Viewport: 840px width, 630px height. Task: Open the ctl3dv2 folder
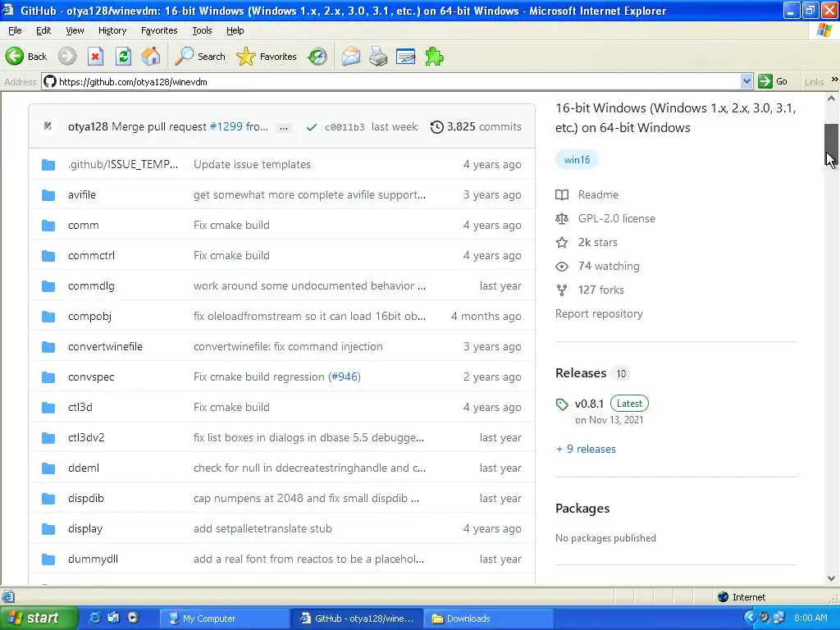pyautogui.click(x=86, y=438)
